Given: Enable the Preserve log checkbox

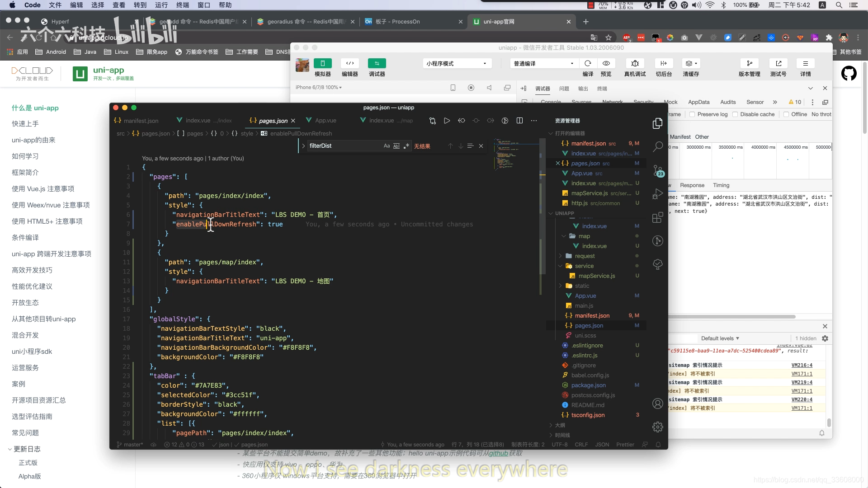Looking at the screenshot, I should click(x=692, y=114).
